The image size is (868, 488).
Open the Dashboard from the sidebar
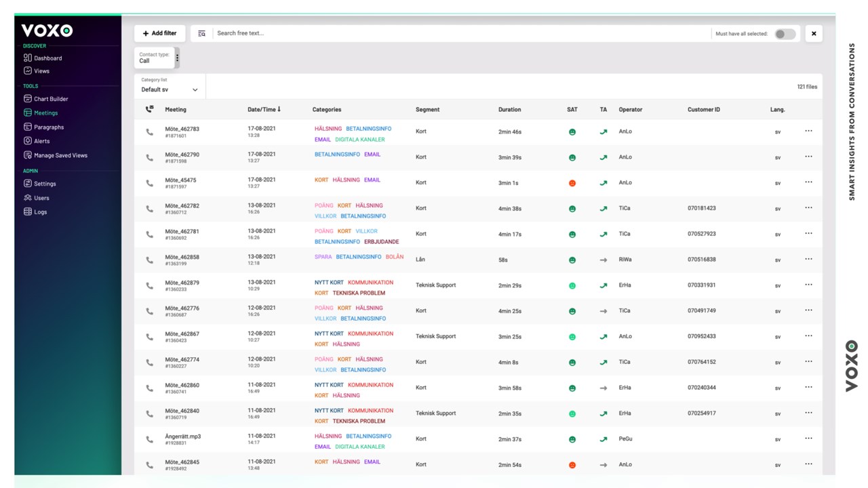click(x=43, y=58)
